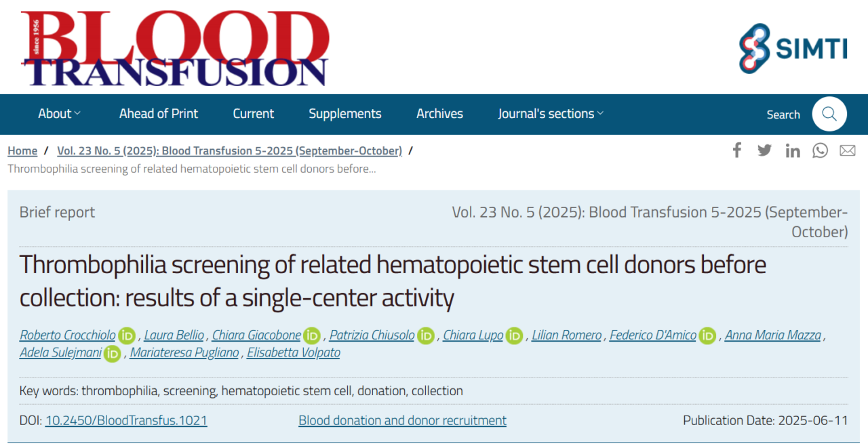The width and height of the screenshot is (868, 448).
Task: Share the article on Facebook
Action: point(737,150)
